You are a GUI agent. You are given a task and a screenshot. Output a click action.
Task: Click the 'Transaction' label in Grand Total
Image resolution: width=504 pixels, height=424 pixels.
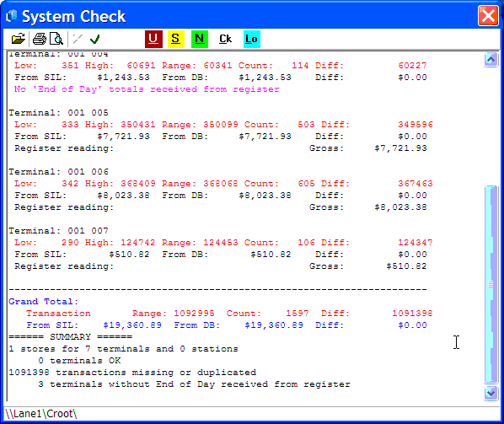(x=58, y=314)
